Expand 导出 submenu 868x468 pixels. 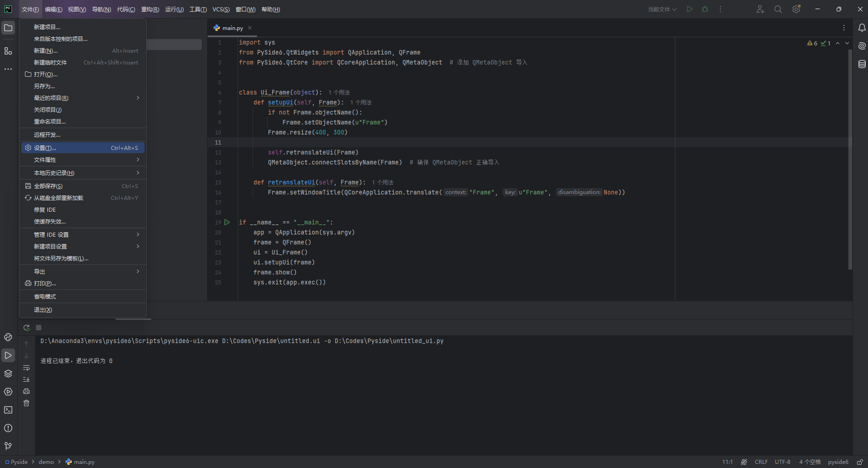coord(83,271)
